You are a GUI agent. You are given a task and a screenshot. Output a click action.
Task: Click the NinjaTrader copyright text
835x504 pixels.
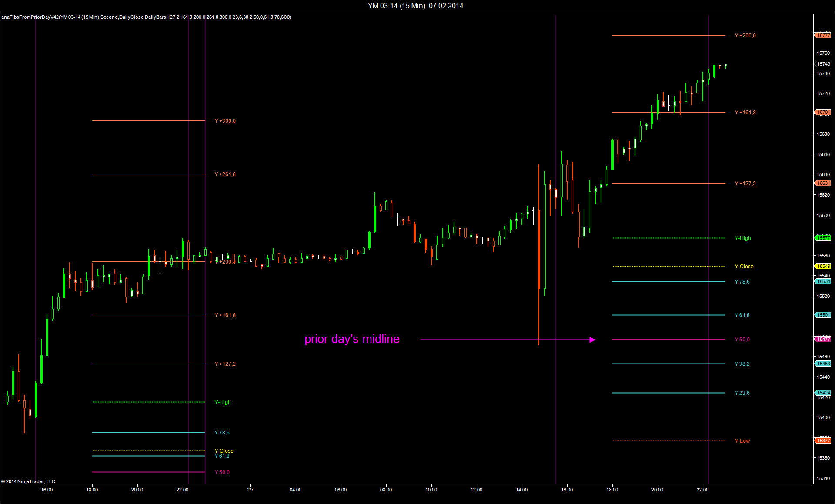click(28, 481)
